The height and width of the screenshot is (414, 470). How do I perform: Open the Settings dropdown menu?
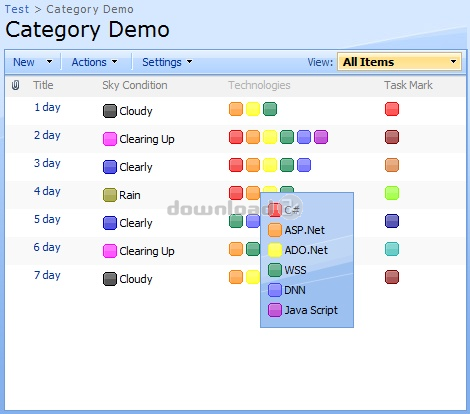tap(167, 62)
